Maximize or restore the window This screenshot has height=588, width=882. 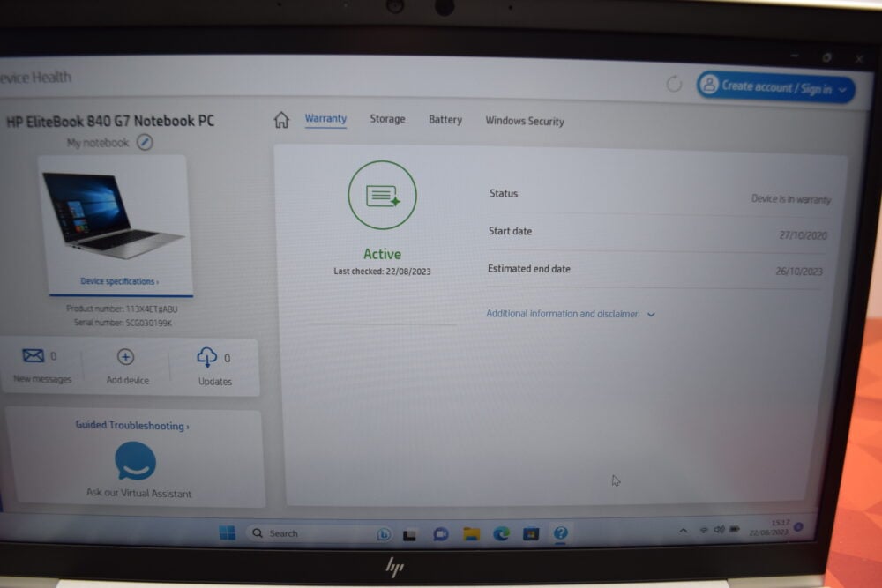pos(826,57)
